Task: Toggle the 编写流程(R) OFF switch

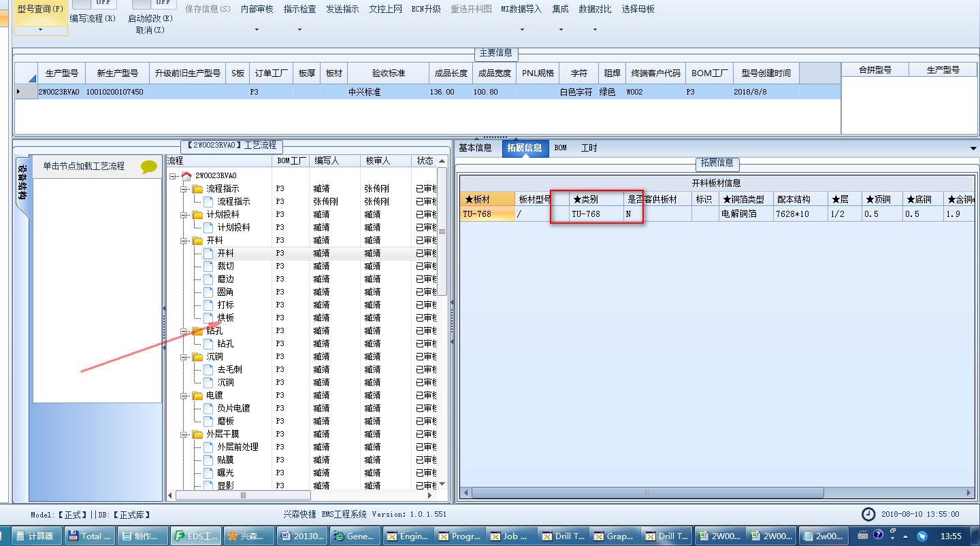Action: point(95,4)
